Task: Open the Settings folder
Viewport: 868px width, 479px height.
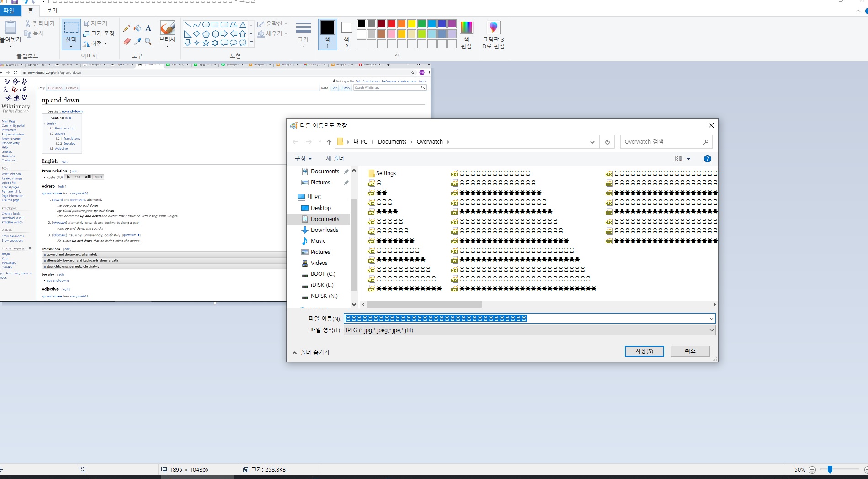Action: click(382, 173)
